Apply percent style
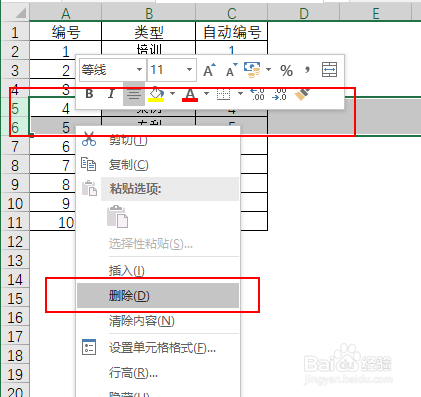 point(286,70)
